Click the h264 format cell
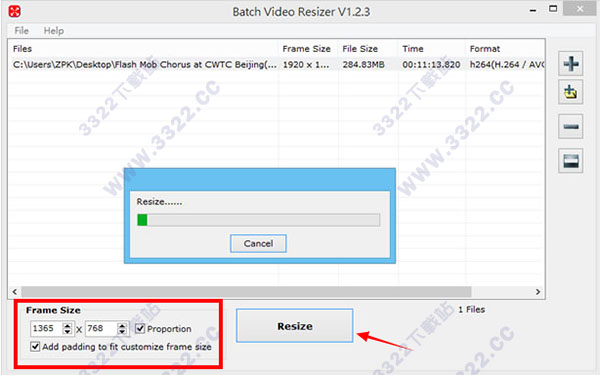Viewport: 600px width, 375px height. (x=507, y=64)
